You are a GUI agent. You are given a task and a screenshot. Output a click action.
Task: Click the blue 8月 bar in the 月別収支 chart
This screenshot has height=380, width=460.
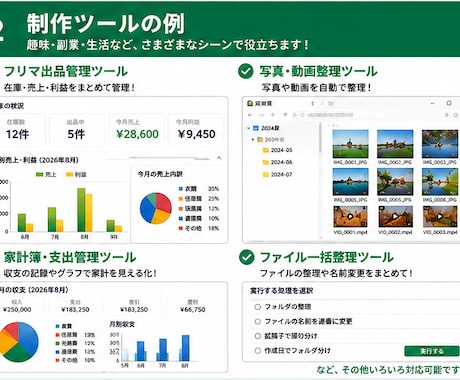pyautogui.click(x=185, y=348)
